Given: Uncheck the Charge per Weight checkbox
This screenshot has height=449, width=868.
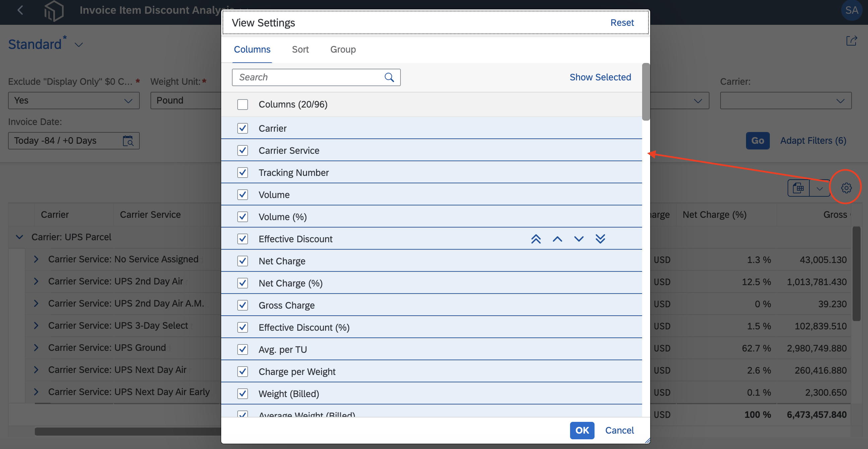Looking at the screenshot, I should tap(243, 372).
